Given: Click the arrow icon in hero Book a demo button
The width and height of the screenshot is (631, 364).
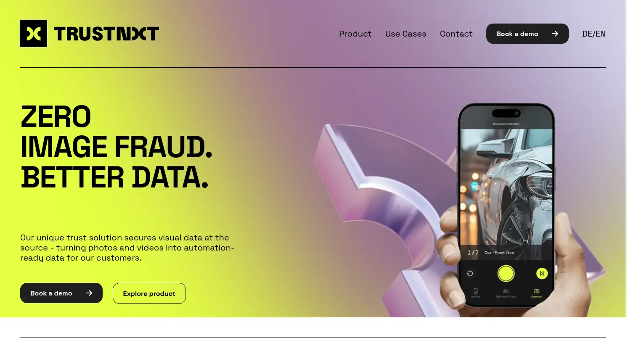Looking at the screenshot, I should point(89,293).
